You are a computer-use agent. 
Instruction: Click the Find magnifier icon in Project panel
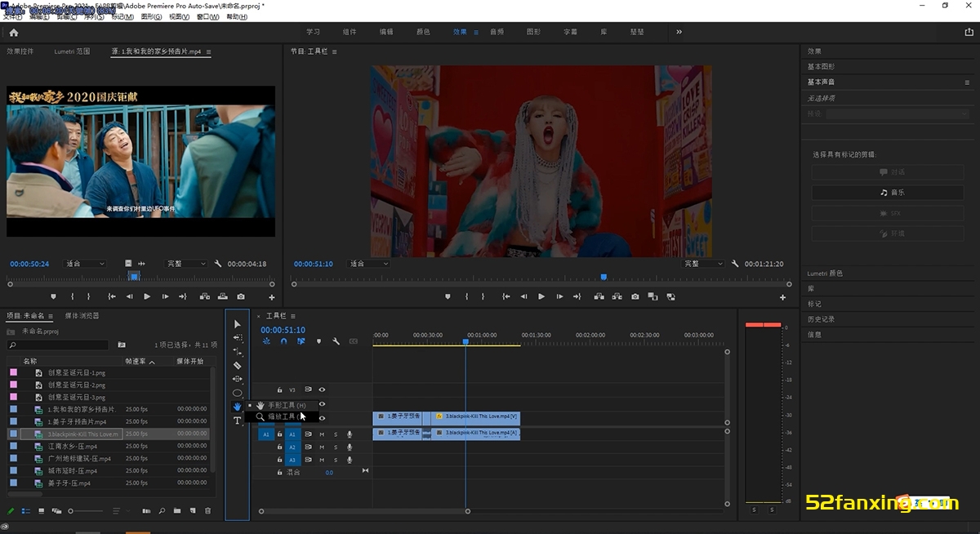coord(163,511)
